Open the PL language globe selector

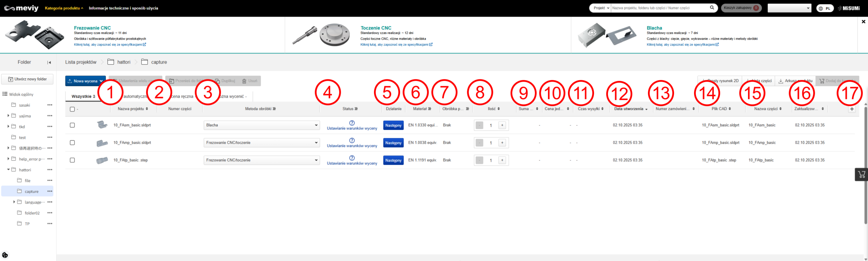click(x=825, y=8)
